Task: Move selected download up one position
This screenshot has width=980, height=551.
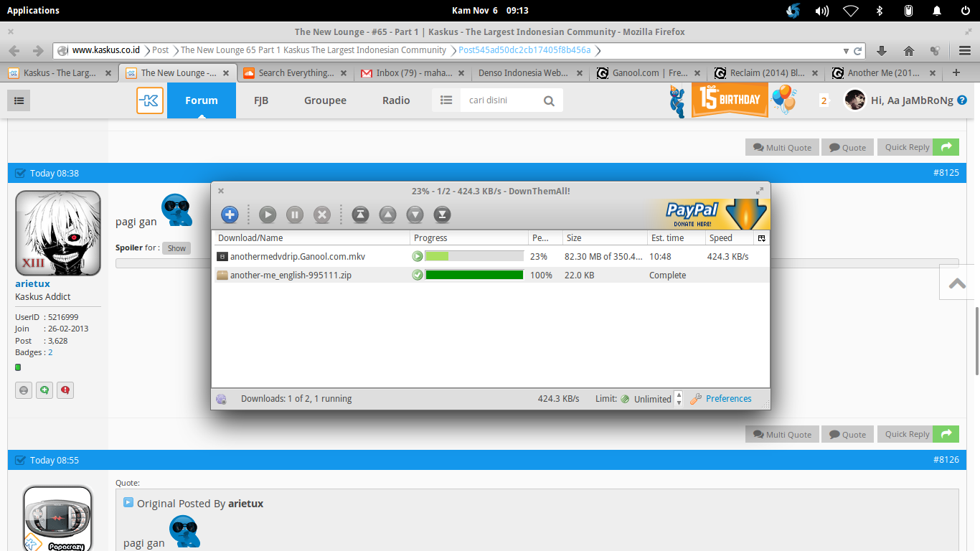Action: coord(387,215)
